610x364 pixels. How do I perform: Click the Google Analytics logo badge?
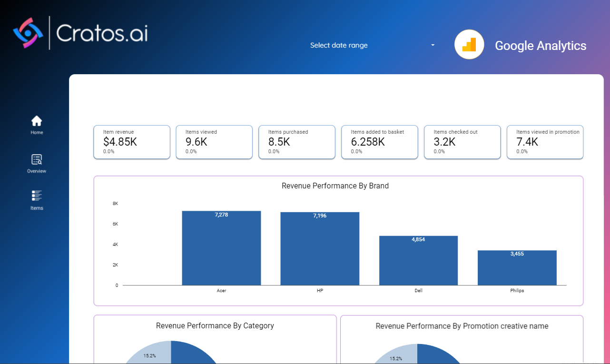click(x=469, y=45)
